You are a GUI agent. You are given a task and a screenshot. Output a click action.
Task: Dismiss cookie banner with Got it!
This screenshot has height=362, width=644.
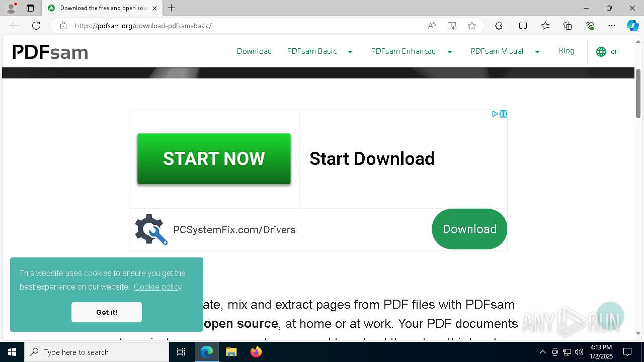(107, 312)
